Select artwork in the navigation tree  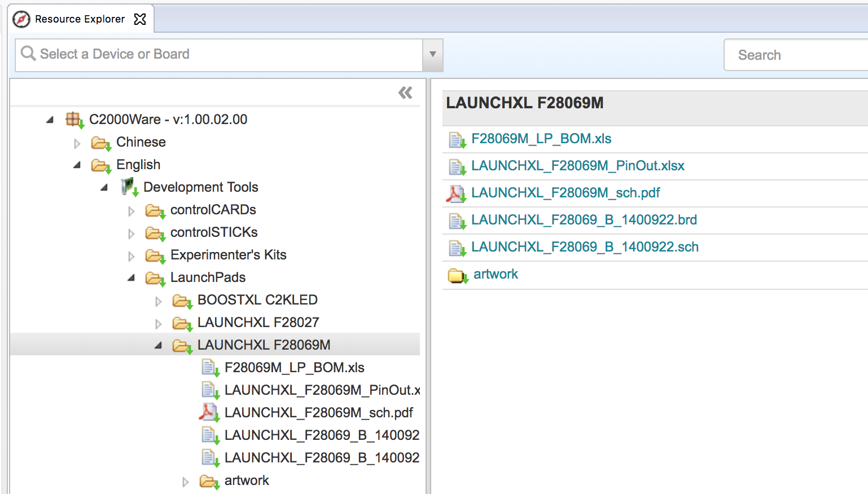247,480
